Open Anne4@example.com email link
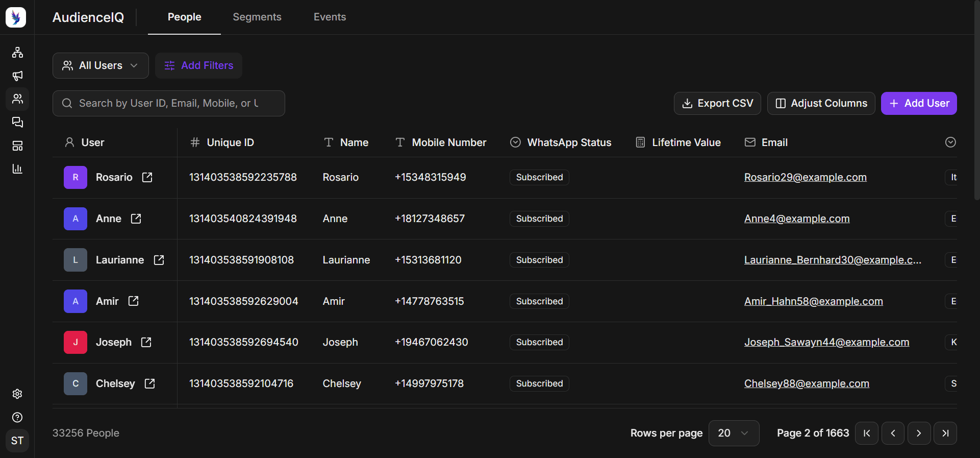Screen dimensions: 980x458 (797, 219)
